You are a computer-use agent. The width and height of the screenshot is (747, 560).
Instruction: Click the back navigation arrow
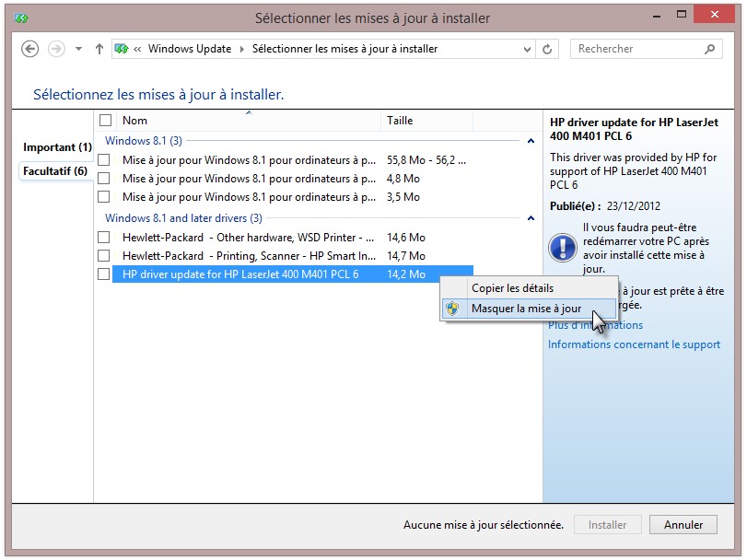click(x=29, y=49)
